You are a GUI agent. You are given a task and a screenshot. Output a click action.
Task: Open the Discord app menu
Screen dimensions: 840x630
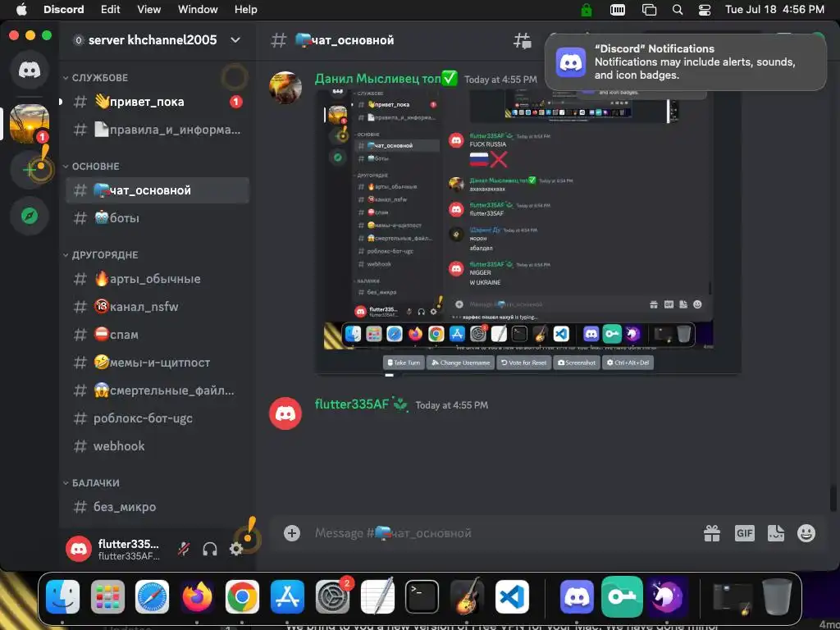pyautogui.click(x=63, y=10)
